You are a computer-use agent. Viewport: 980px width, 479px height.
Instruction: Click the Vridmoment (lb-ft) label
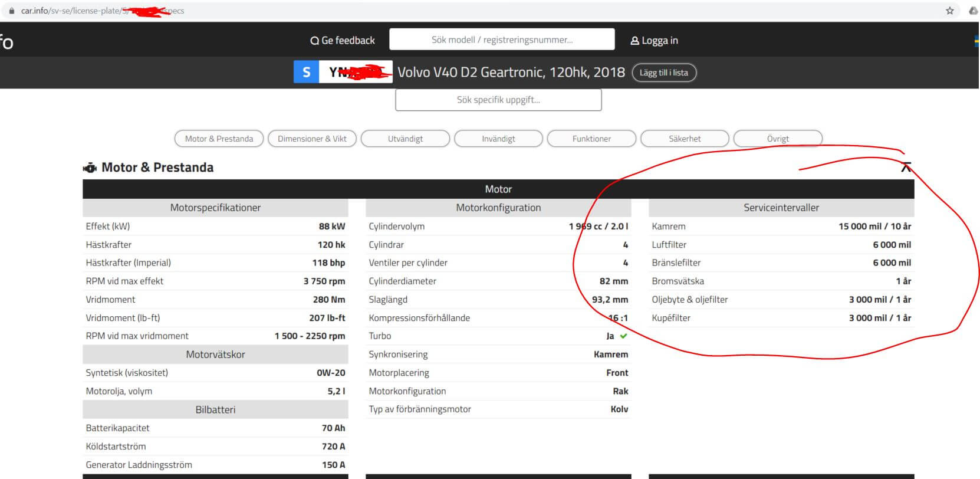click(123, 318)
